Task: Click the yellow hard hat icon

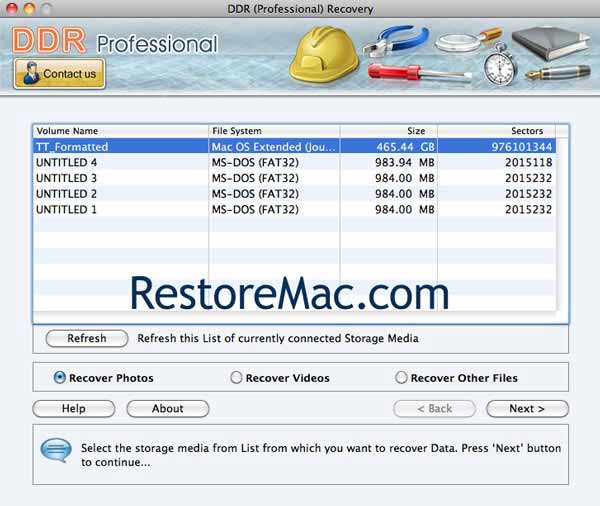Action: click(x=324, y=55)
